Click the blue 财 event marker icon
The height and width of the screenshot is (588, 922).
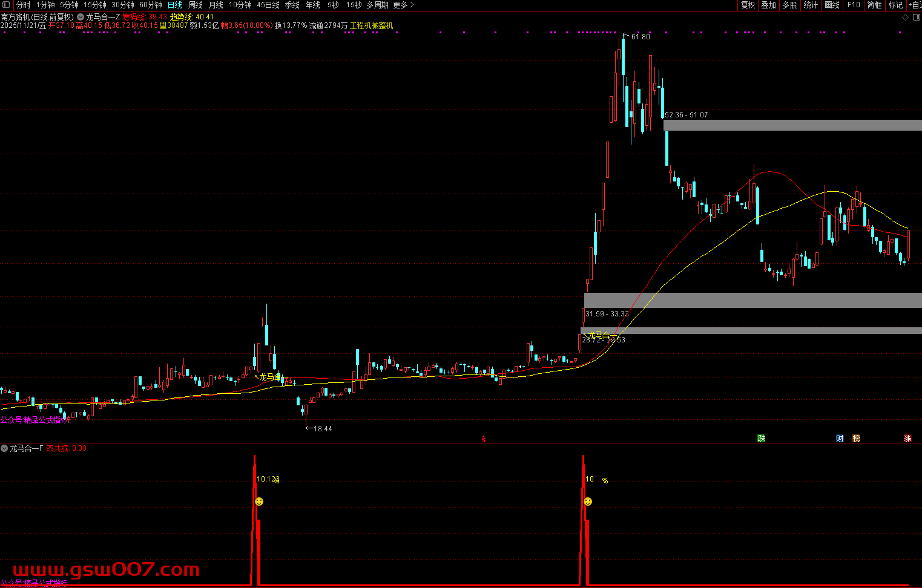pos(840,439)
